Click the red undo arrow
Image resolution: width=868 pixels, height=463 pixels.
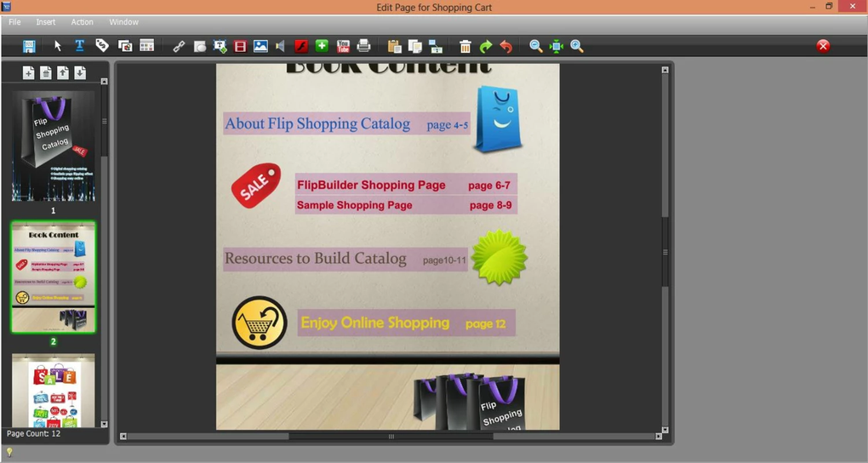[506, 47]
